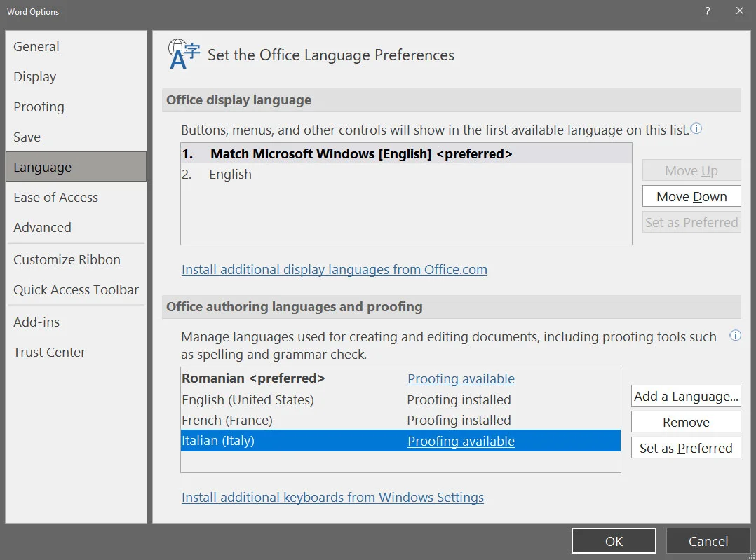The height and width of the screenshot is (560, 756).
Task: Click the Cancel button
Action: click(708, 541)
